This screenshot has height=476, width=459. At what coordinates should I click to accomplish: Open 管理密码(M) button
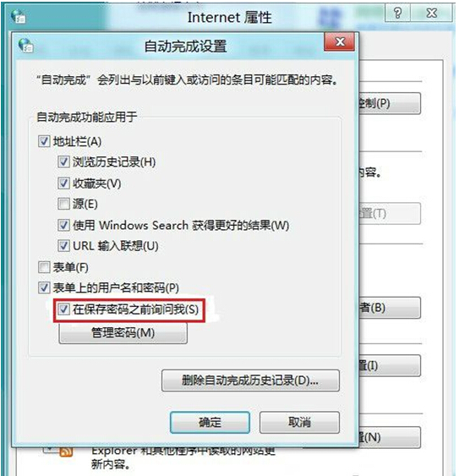point(123,333)
